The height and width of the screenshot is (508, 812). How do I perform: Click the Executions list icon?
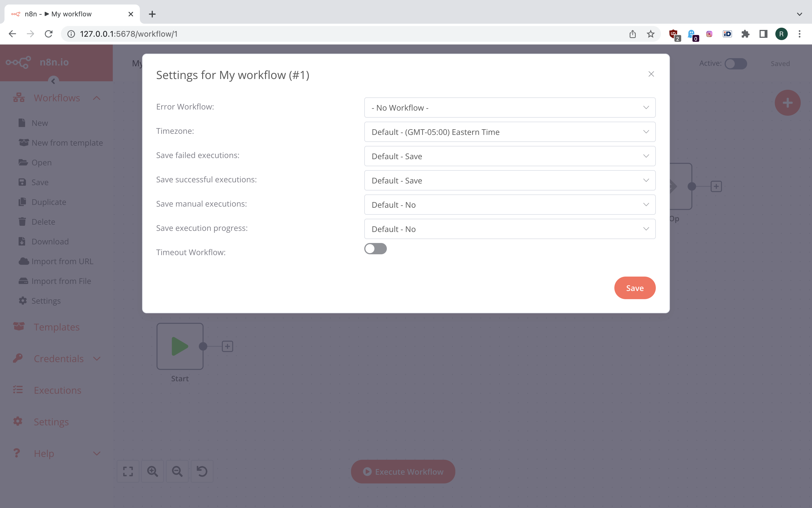(18, 390)
